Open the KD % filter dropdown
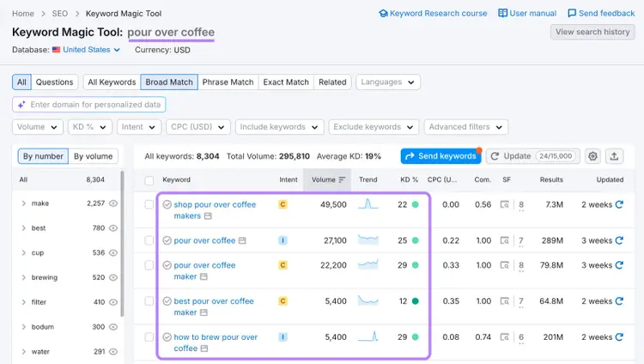644x364 pixels. 89,127
